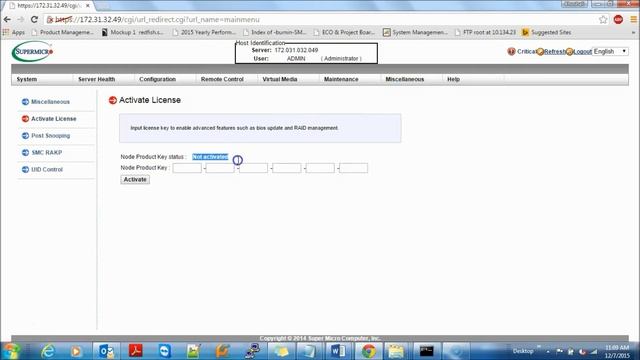Click the Logout link

coord(582,51)
